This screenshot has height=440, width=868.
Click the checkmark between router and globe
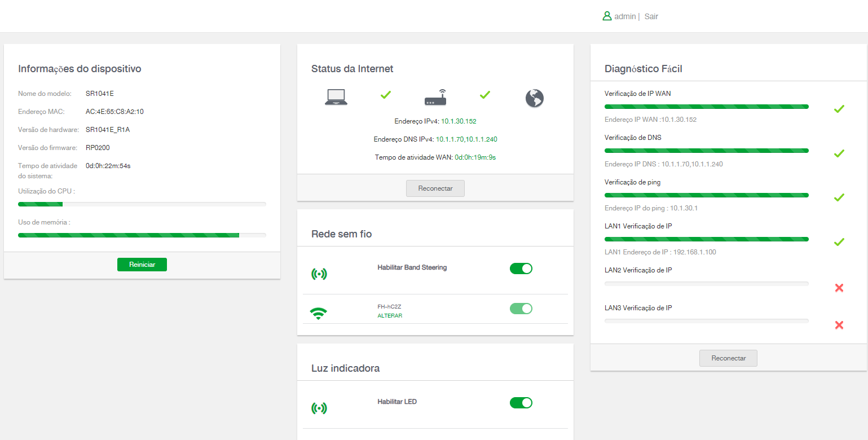point(484,95)
